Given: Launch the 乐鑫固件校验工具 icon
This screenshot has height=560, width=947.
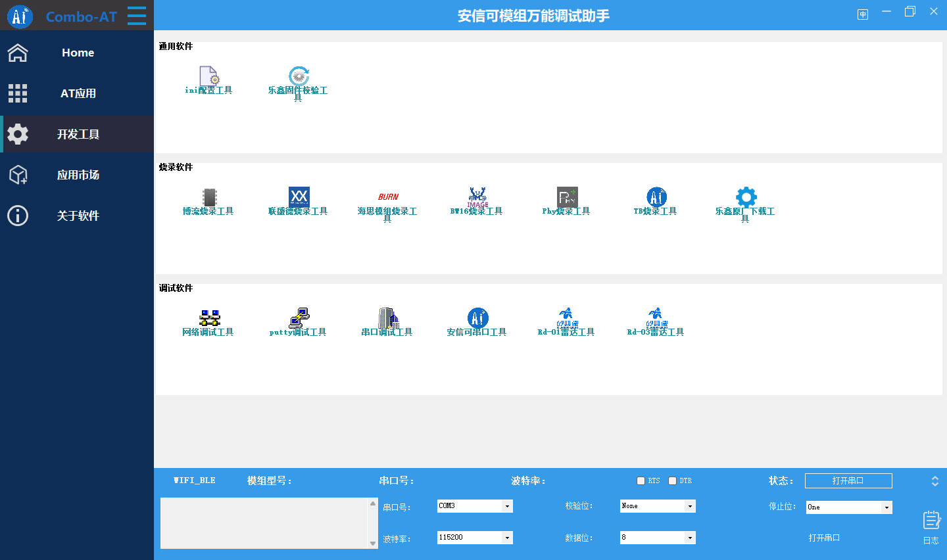Looking at the screenshot, I should (299, 77).
